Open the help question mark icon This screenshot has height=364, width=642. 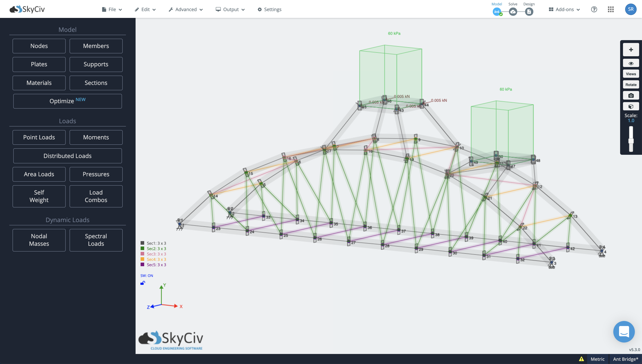pos(594,9)
